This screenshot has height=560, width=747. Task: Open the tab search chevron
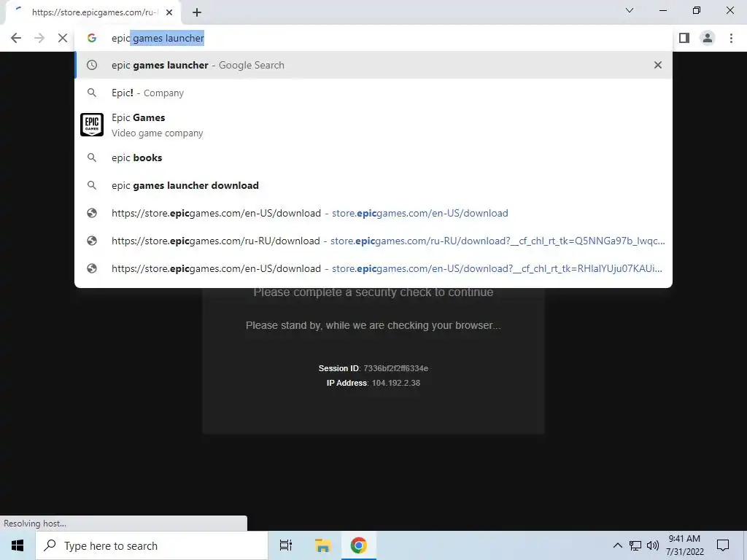[x=630, y=10]
